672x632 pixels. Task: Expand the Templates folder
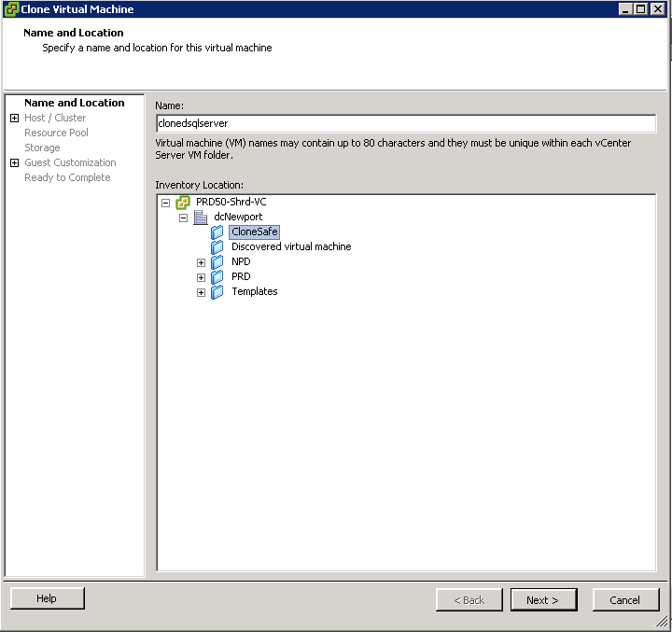click(x=201, y=292)
